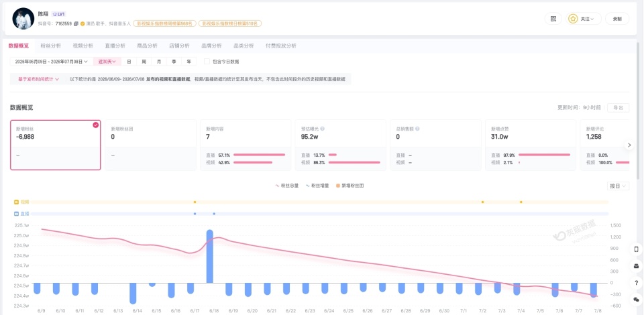Viewport: 644px width, 315px height.
Task: Expand the 近30天 dropdown
Action: [x=107, y=62]
